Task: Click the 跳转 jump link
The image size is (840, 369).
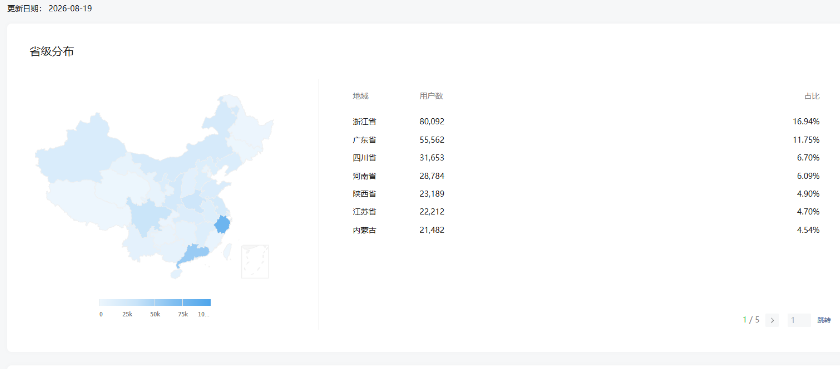Action: point(824,320)
